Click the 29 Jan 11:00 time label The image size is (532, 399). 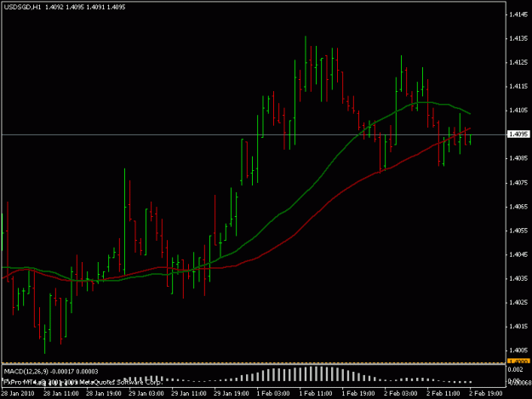189,394
